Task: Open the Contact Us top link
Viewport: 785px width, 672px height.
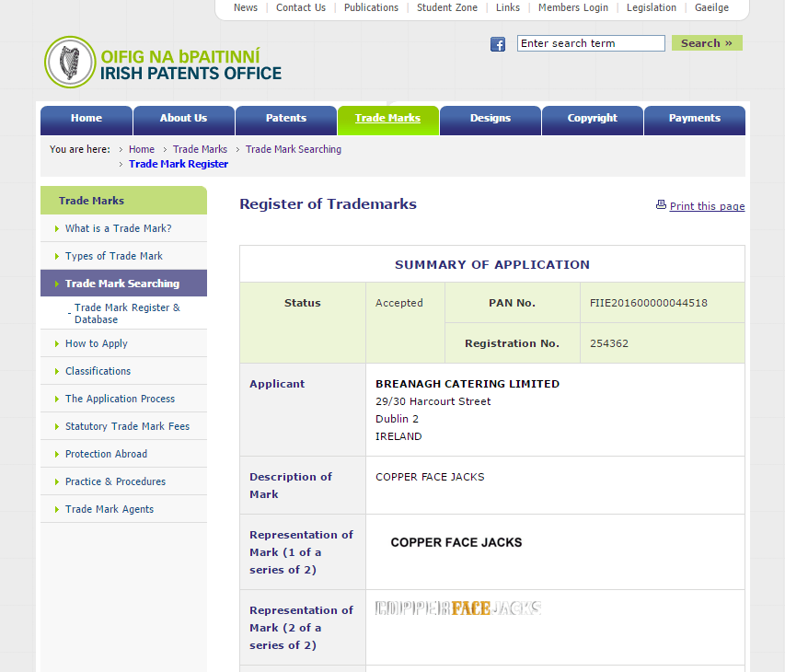Action: point(301,7)
